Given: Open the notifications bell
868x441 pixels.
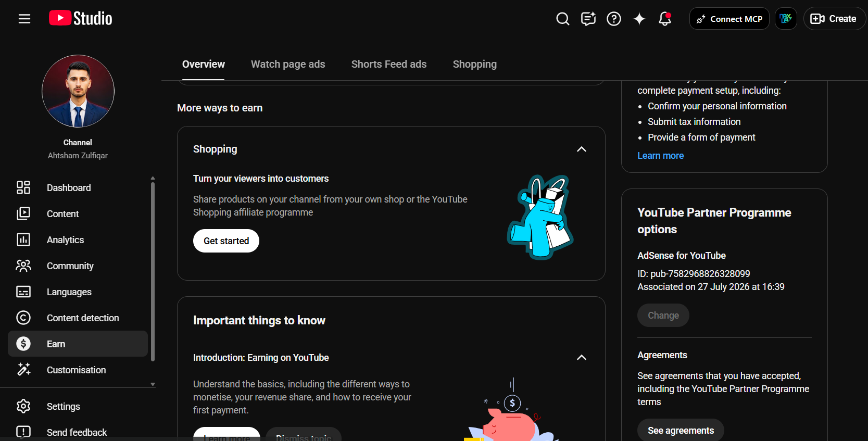Looking at the screenshot, I should [x=665, y=19].
